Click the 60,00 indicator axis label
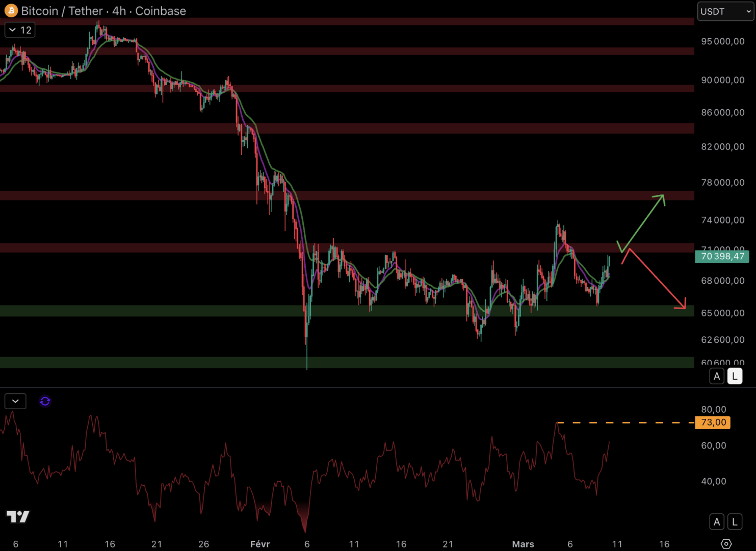 (x=714, y=446)
